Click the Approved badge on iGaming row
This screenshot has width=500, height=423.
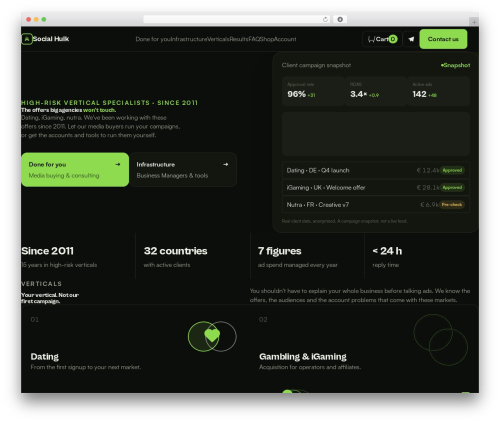tap(452, 187)
